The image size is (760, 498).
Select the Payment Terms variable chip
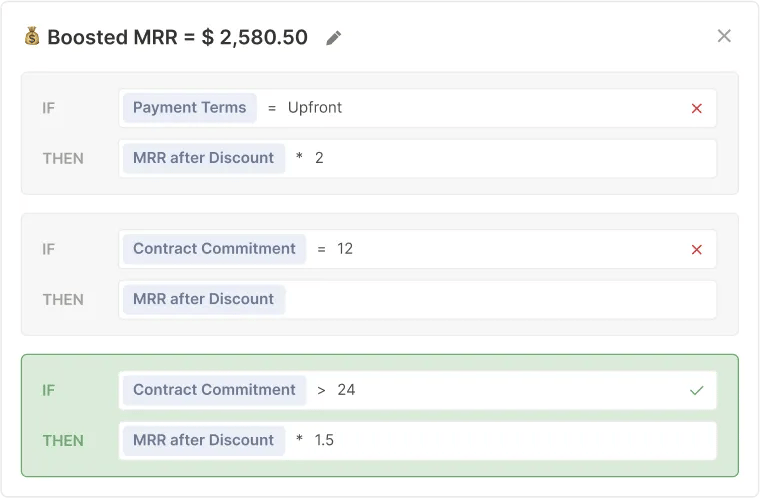pyautogui.click(x=190, y=108)
